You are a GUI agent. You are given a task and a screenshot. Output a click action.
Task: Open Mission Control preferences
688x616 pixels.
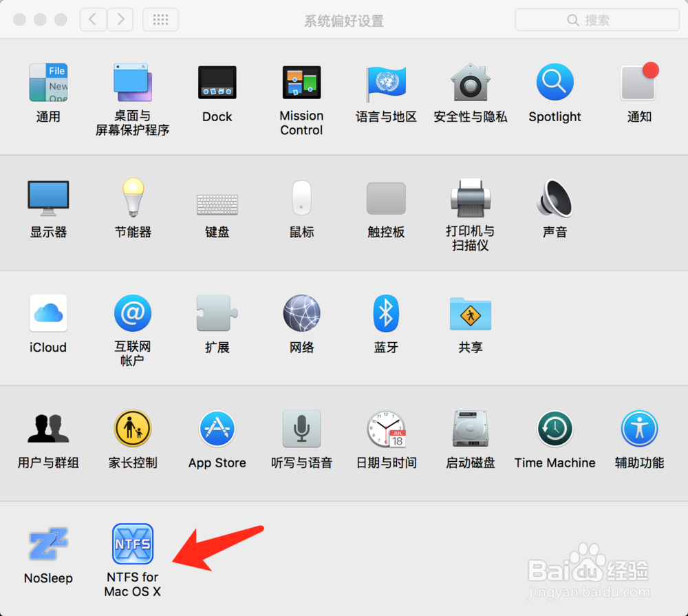(301, 83)
